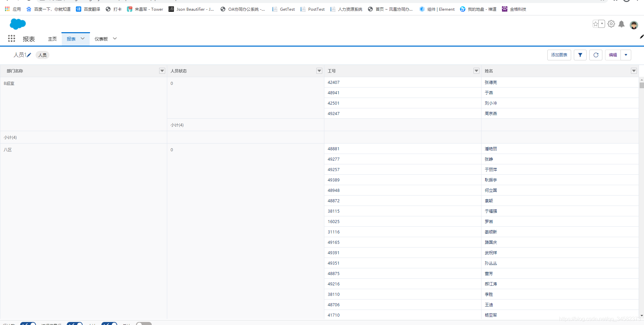644x325 pixels.
Task: Enable the gray toggle at the bottom right
Action: tap(144, 323)
